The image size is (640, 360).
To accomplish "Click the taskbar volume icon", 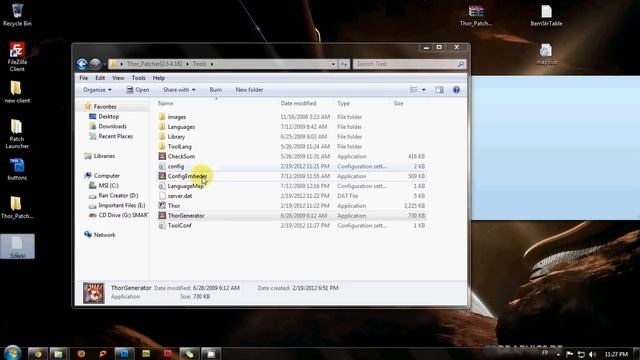I will point(592,354).
